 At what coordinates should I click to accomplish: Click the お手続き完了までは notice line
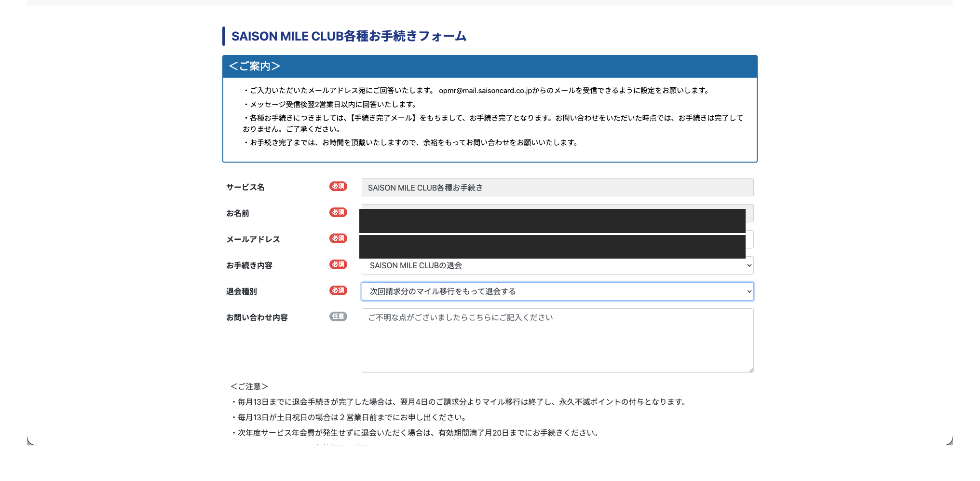coord(411,143)
